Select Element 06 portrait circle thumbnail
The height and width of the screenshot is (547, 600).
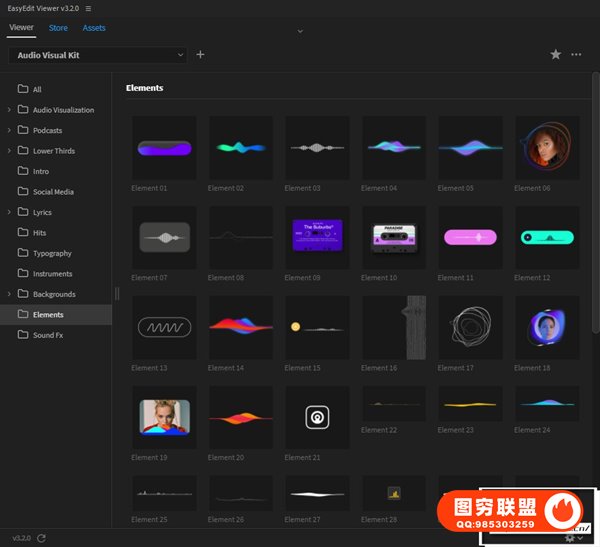(546, 147)
